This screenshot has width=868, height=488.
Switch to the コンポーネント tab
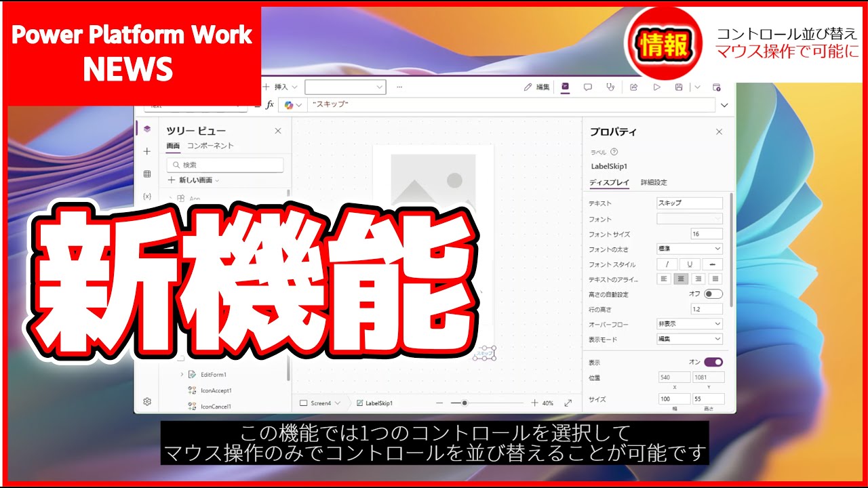pos(210,146)
